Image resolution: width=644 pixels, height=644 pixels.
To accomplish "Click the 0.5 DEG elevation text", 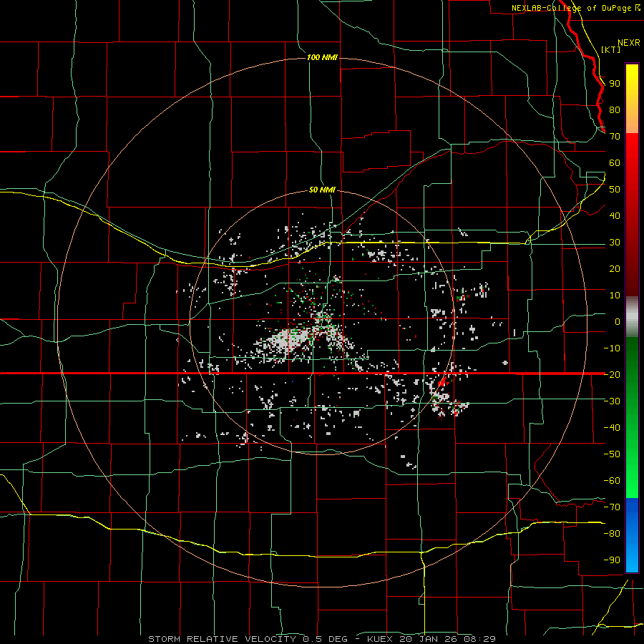I will pyautogui.click(x=326, y=639).
